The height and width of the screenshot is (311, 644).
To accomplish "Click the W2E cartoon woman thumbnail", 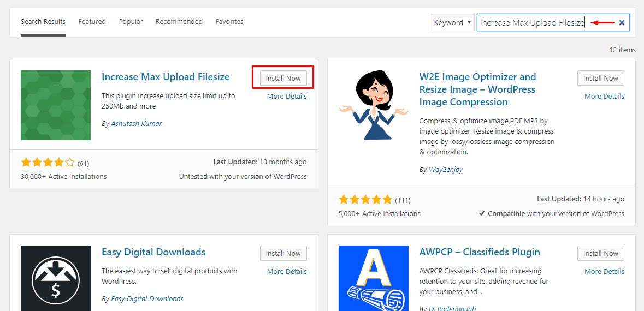I will pos(374,105).
